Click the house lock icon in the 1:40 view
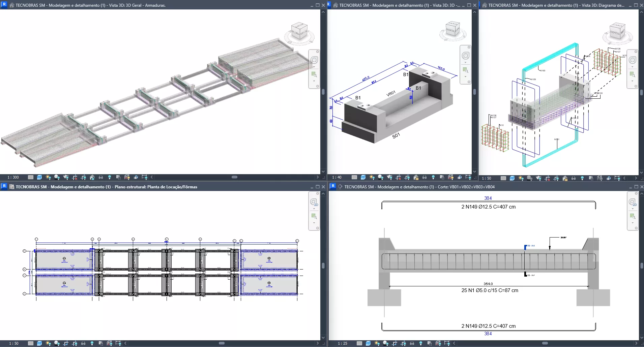The height and width of the screenshot is (347, 644). (416, 177)
